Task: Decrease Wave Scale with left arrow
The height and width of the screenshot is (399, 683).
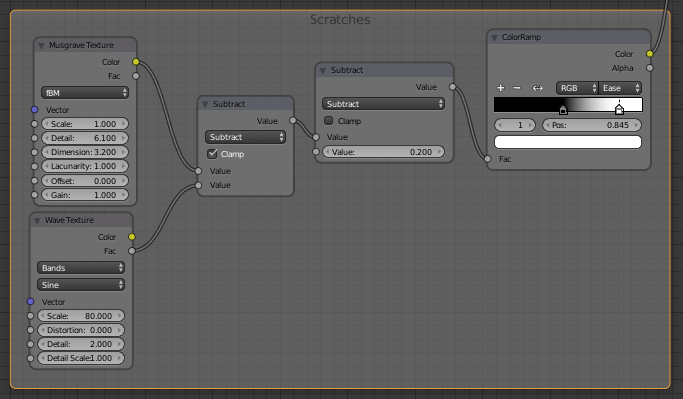Action: pos(43,316)
